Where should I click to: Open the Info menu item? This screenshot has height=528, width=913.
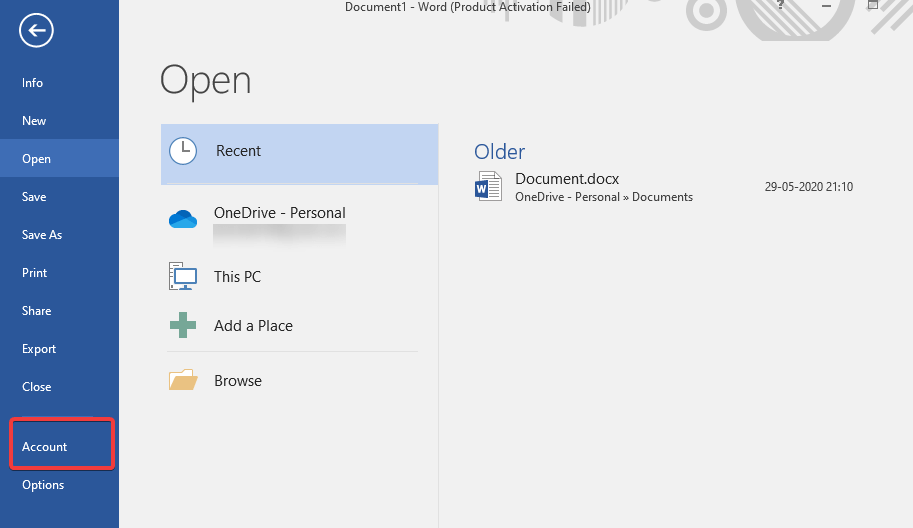pyautogui.click(x=33, y=83)
